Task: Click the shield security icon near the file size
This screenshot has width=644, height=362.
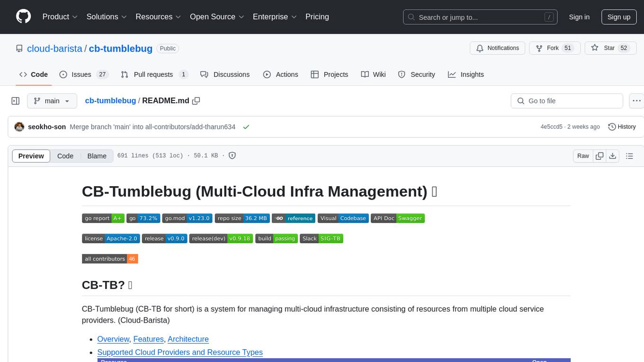Action: 233,155
